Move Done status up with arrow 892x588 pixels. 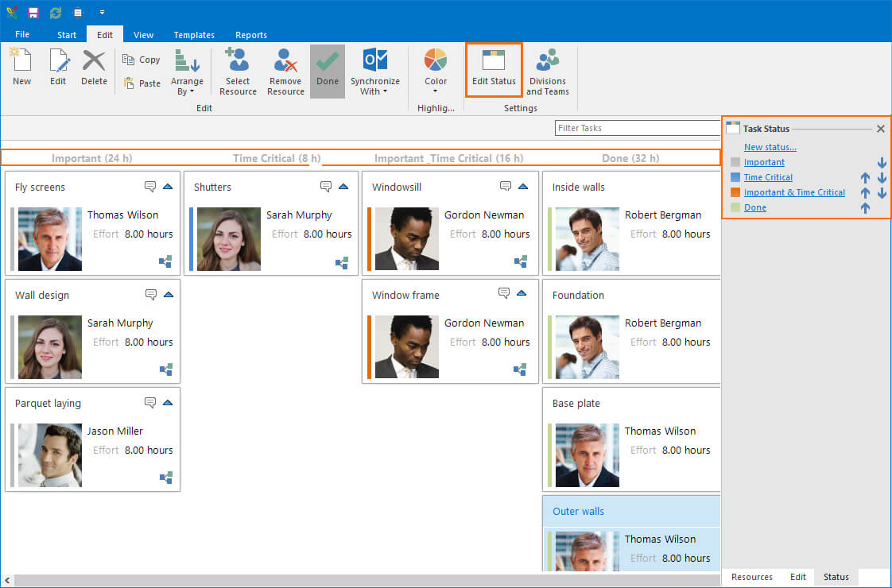(x=865, y=208)
